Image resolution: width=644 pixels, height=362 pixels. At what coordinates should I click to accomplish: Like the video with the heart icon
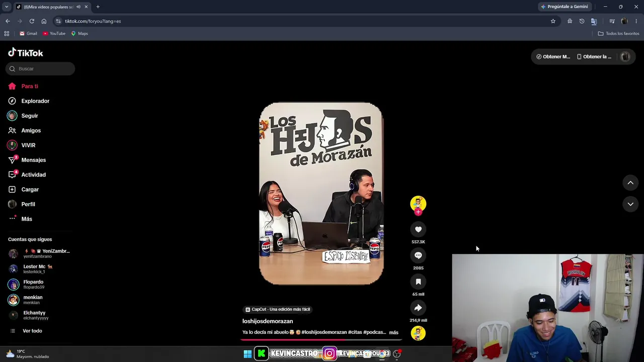(418, 229)
